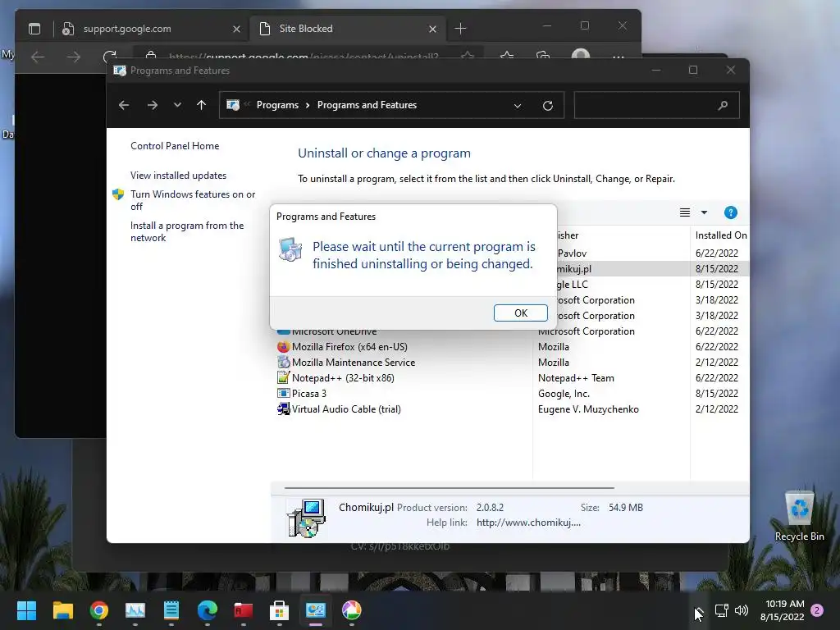840x630 pixels.
Task: Open Control Panel taskbar icon
Action: pyautogui.click(x=316, y=610)
